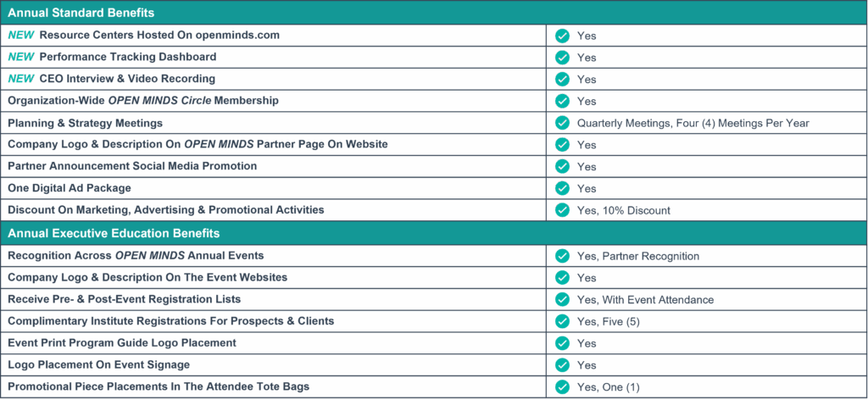This screenshot has width=868, height=400.
Task: Click the Yes, Five (5) value
Action: (609, 322)
